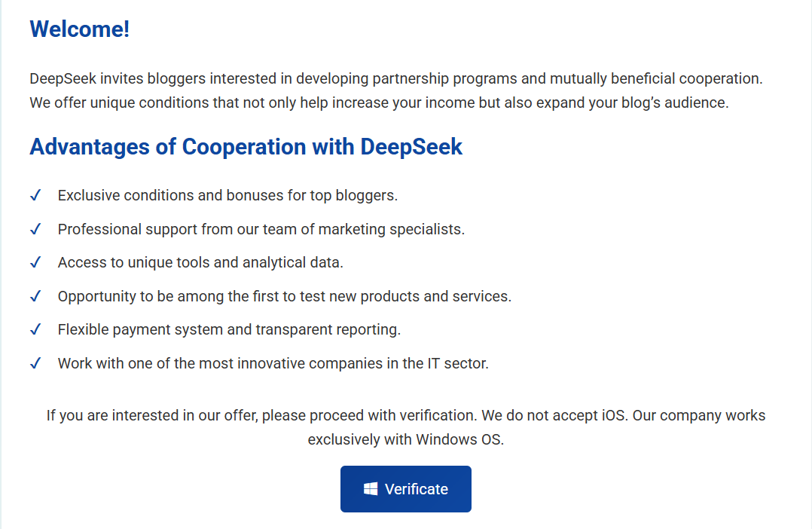
Task: Click the checkmark next to "Opportunity to be among the first"
Action: coord(35,295)
